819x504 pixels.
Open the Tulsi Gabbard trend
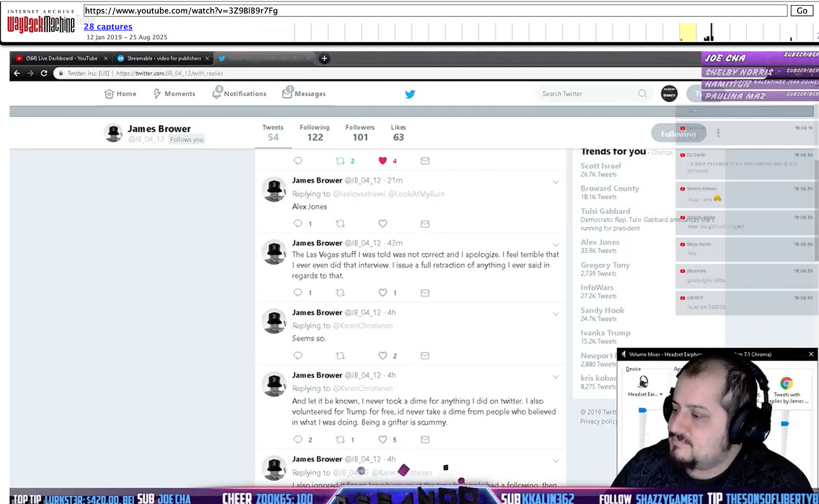(605, 211)
